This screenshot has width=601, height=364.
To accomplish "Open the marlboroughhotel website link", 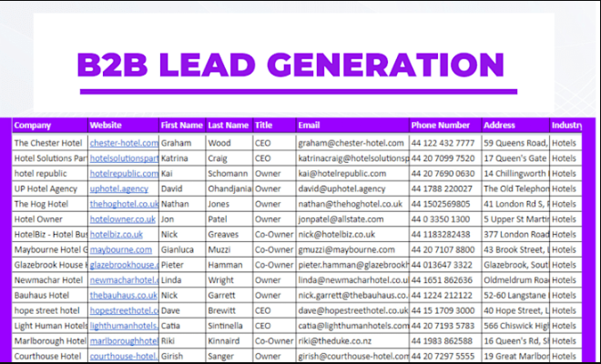I will point(124,341).
